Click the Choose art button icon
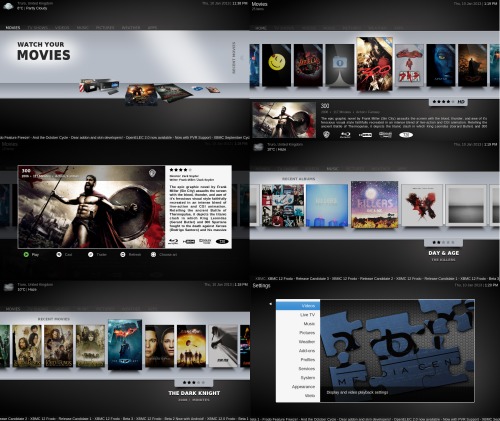This screenshot has width=500, height=421. point(153,254)
